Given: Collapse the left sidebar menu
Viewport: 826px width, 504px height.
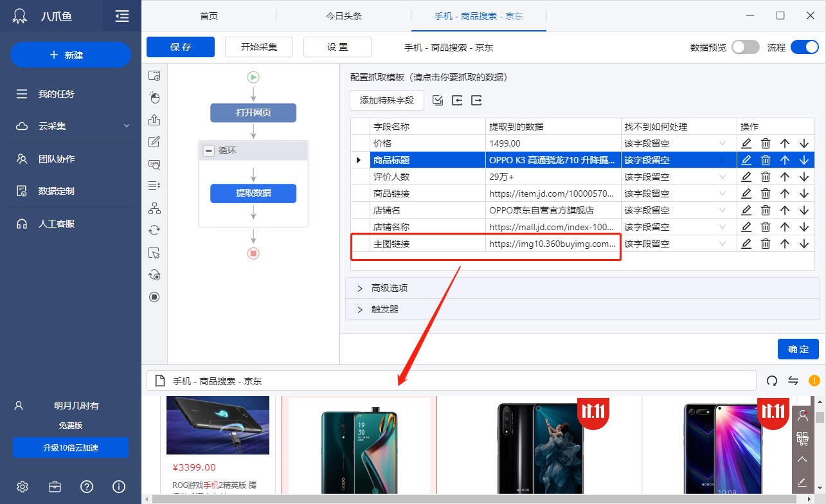Looking at the screenshot, I should click(x=122, y=16).
